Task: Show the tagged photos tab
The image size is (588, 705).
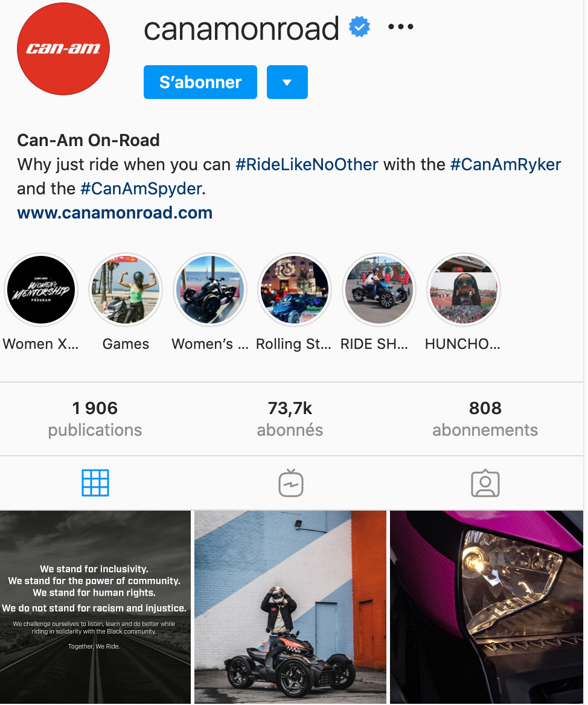Action: 485,483
